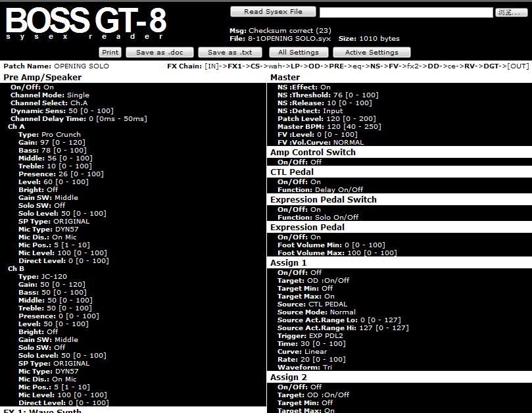Viewport: 532px width, 413px height.
Task: Click the 'Function: Solo On/Off' line
Action: (318, 218)
